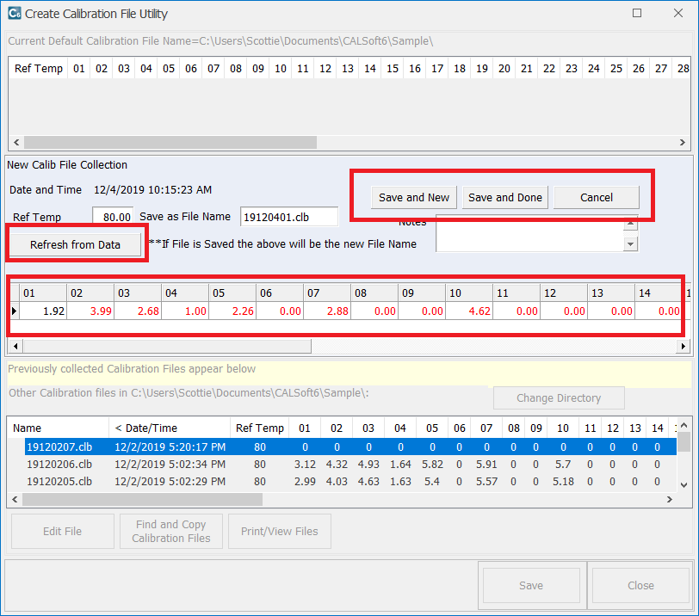Click the bottom Close button
This screenshot has height=616, width=699.
pos(640,585)
